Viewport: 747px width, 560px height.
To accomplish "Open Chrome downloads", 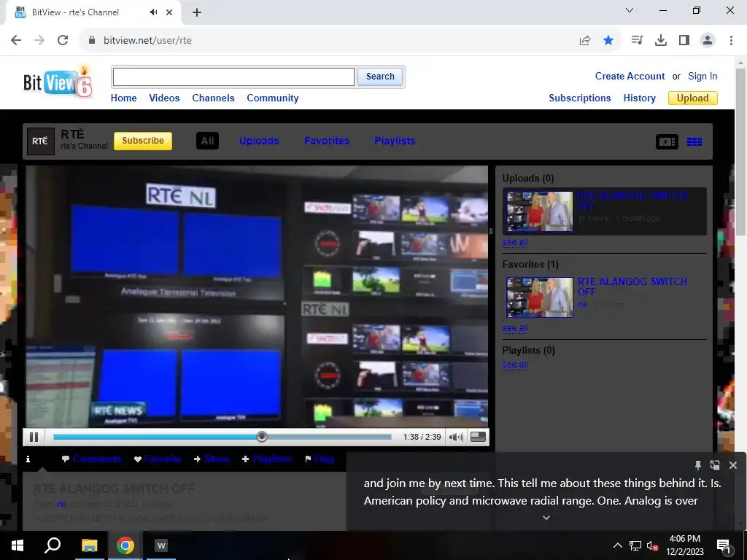I will point(661,41).
